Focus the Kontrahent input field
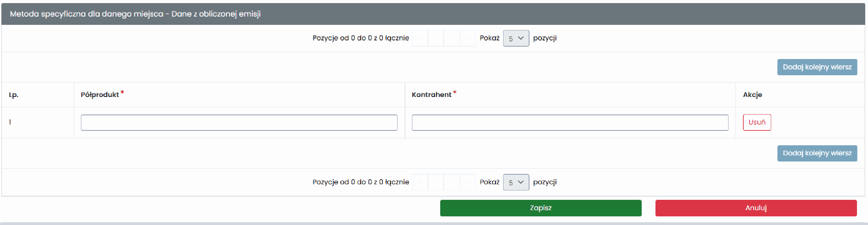Screen dimensions: 868x225 tap(570, 123)
